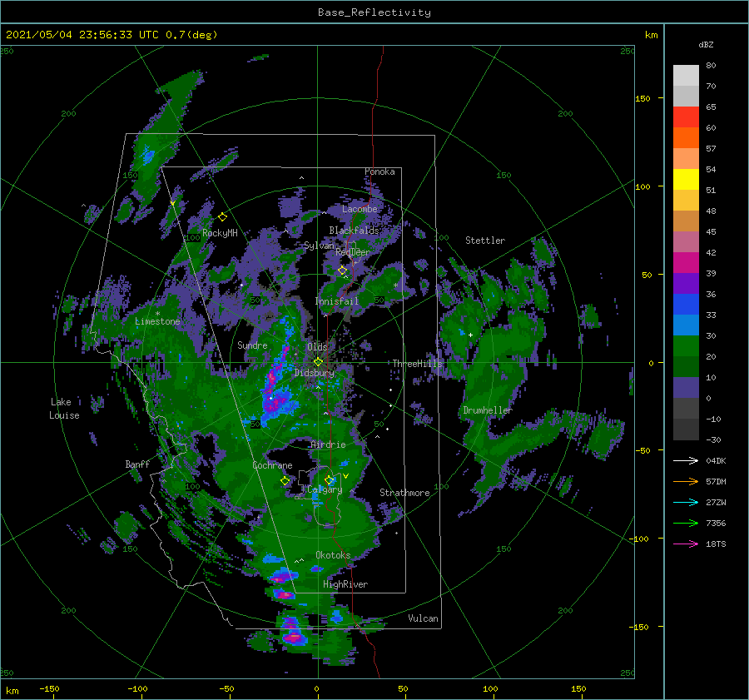Click the yellow diamond marker below Cochrane
Image resolution: width=749 pixels, height=700 pixels.
(x=285, y=481)
